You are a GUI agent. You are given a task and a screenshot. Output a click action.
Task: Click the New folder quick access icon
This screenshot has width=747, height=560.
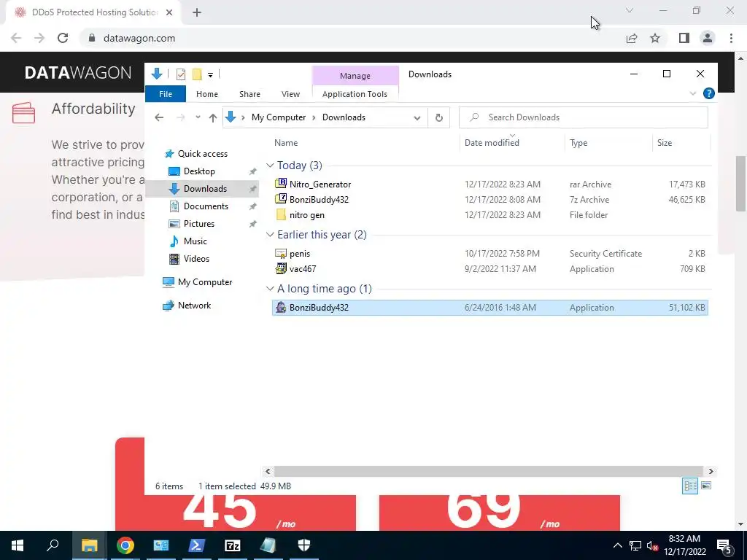point(197,74)
